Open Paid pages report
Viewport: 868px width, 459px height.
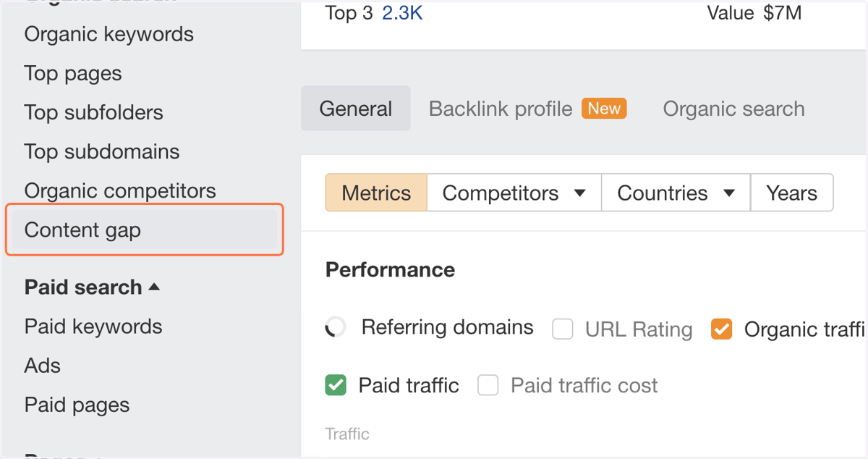(x=77, y=405)
